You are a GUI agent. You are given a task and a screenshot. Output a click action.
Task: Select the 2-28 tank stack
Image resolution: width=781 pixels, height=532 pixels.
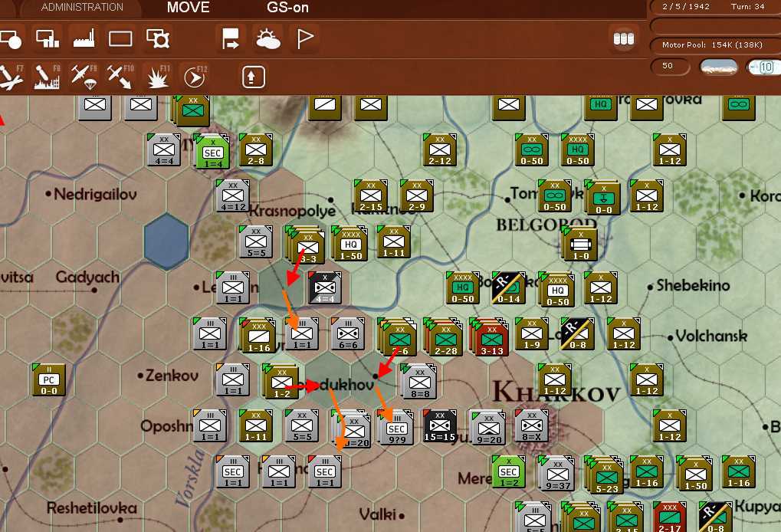tap(445, 337)
